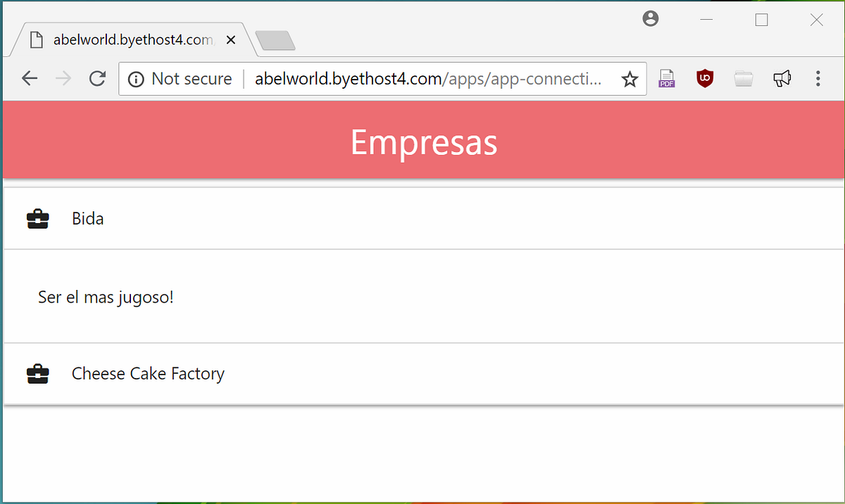The image size is (845, 504).
Task: Select the briefcase icon next to Bida
Action: tap(37, 218)
